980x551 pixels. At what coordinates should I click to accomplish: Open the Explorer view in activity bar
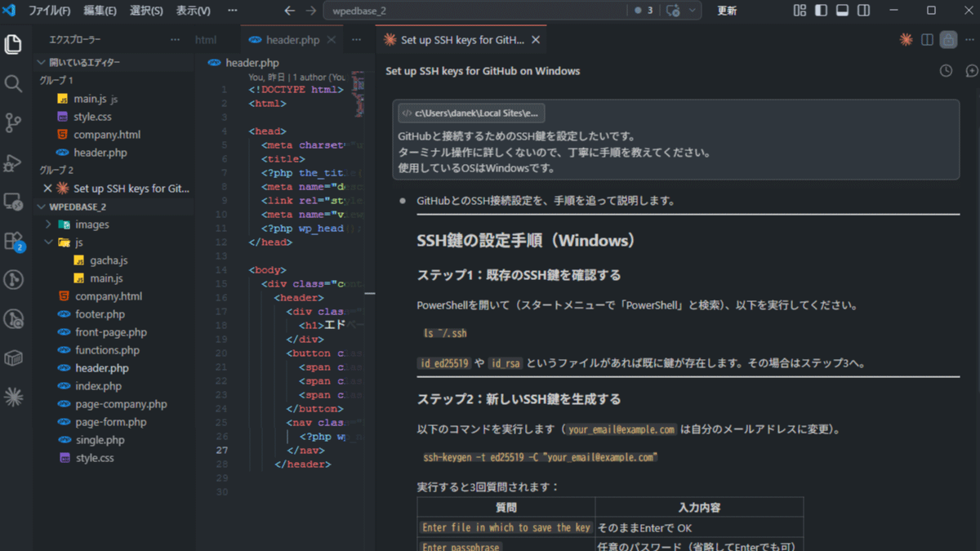coord(13,44)
